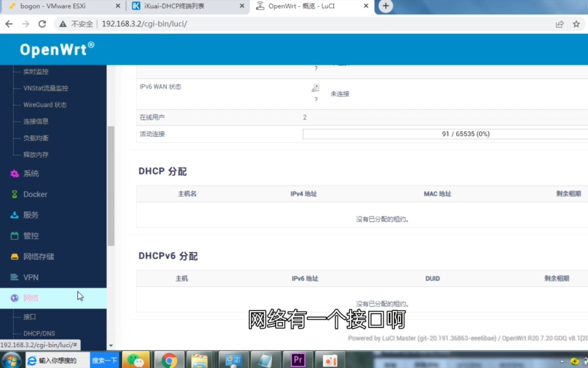This screenshot has width=588, height=368.
Task: Click the VPN list icon
Action: [14, 277]
